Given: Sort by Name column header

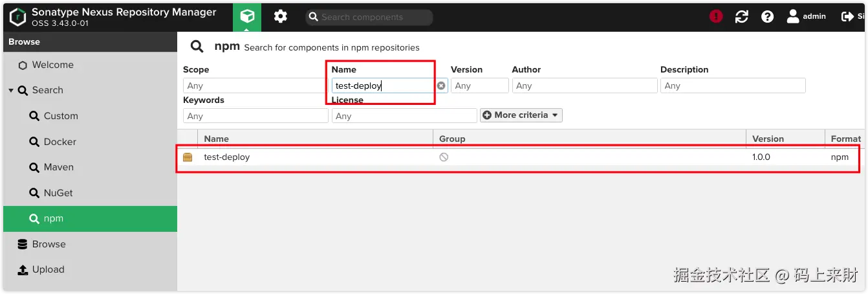Looking at the screenshot, I should click(316, 139).
